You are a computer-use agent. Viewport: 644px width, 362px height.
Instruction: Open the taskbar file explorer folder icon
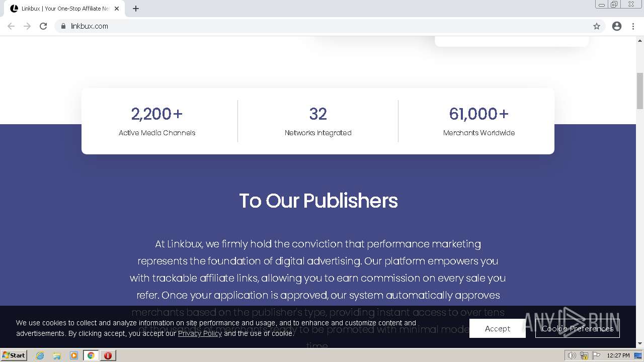coord(57,355)
